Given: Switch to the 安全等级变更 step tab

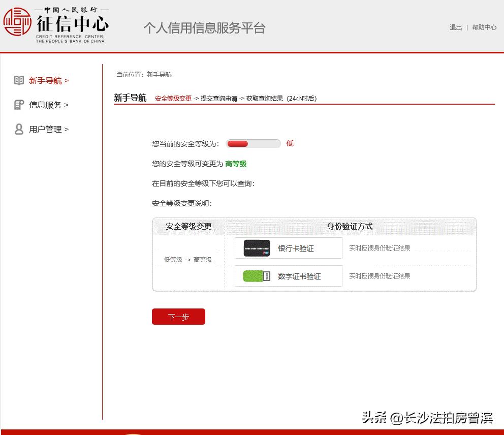Looking at the screenshot, I should point(172,98).
